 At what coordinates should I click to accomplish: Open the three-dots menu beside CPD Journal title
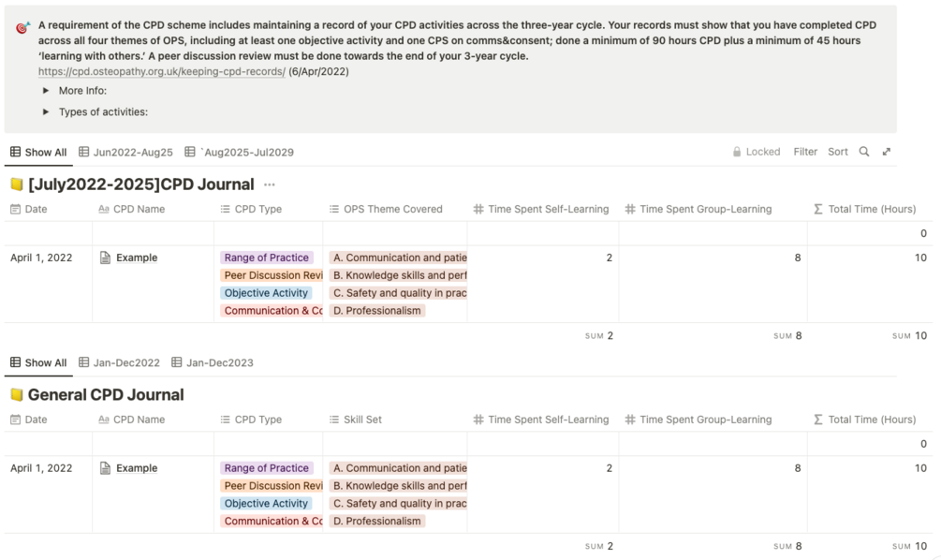pyautogui.click(x=270, y=184)
